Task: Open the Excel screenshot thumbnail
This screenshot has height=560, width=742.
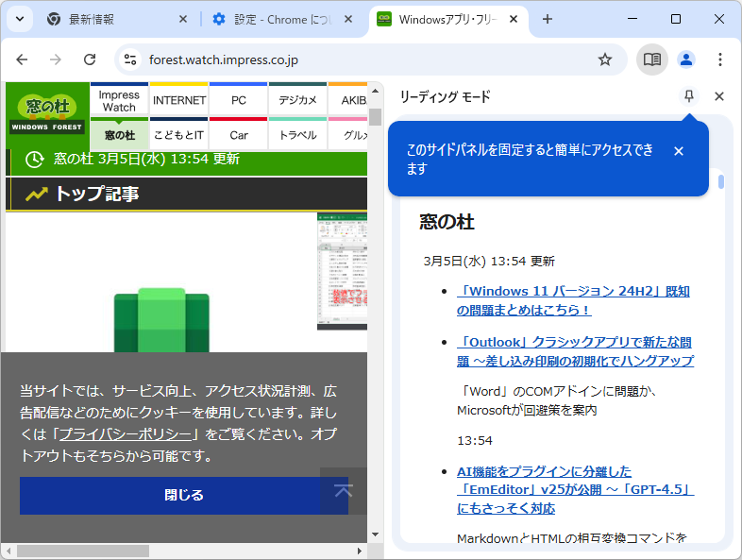Action: tap(342, 271)
